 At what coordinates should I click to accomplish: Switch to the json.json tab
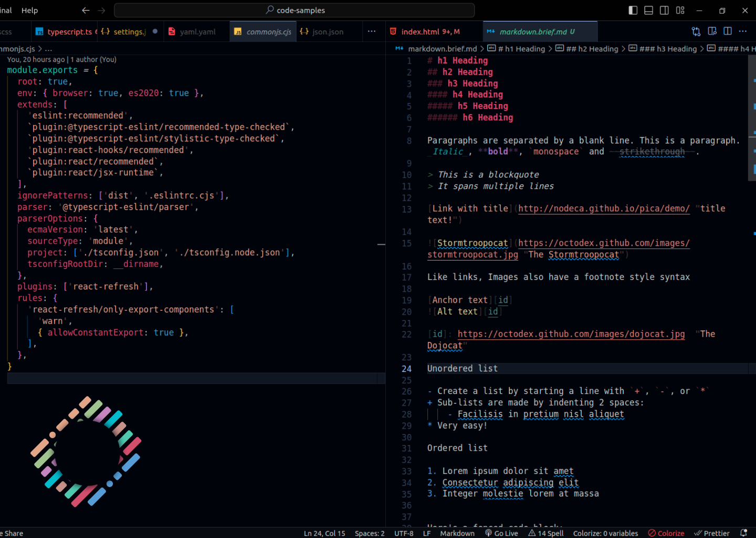pyautogui.click(x=328, y=32)
